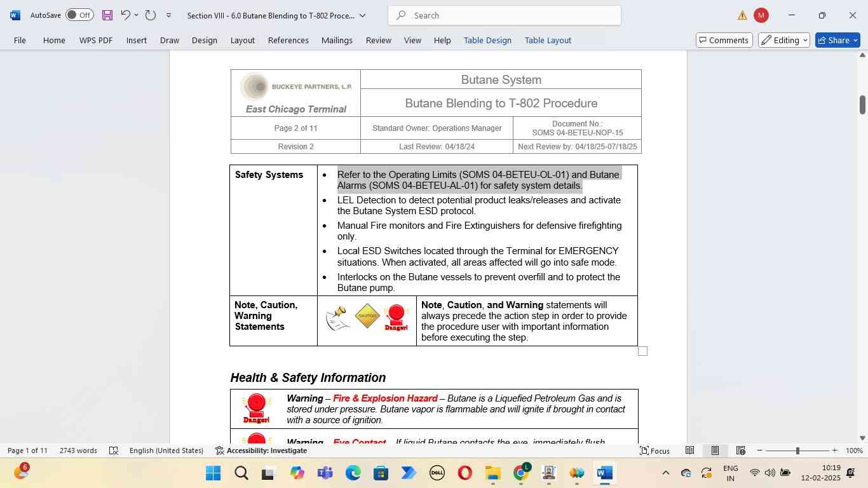The width and height of the screenshot is (868, 488).
Task: Open Microsoft Teams from taskbar
Action: (x=325, y=473)
